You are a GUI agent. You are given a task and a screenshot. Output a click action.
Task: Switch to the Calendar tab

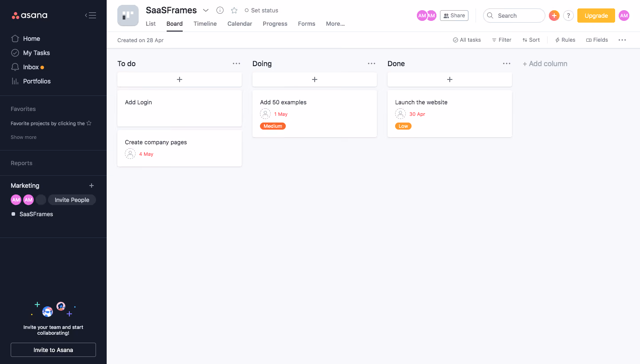point(240,24)
